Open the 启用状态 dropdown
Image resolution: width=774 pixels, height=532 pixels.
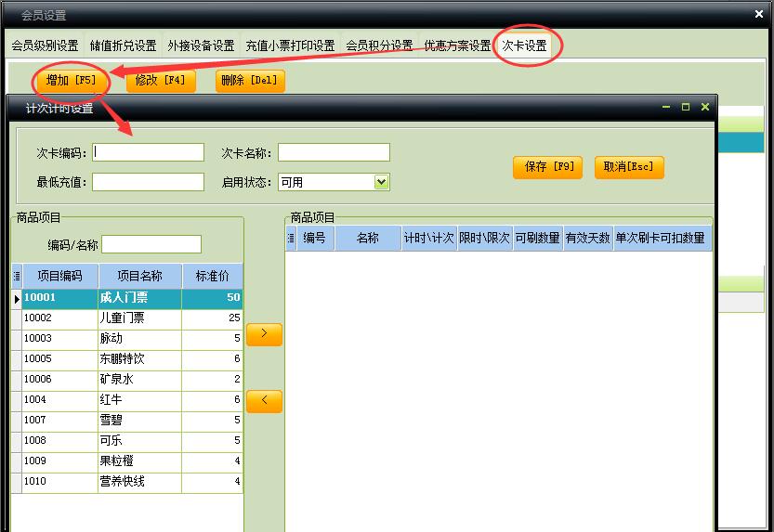pos(381,182)
